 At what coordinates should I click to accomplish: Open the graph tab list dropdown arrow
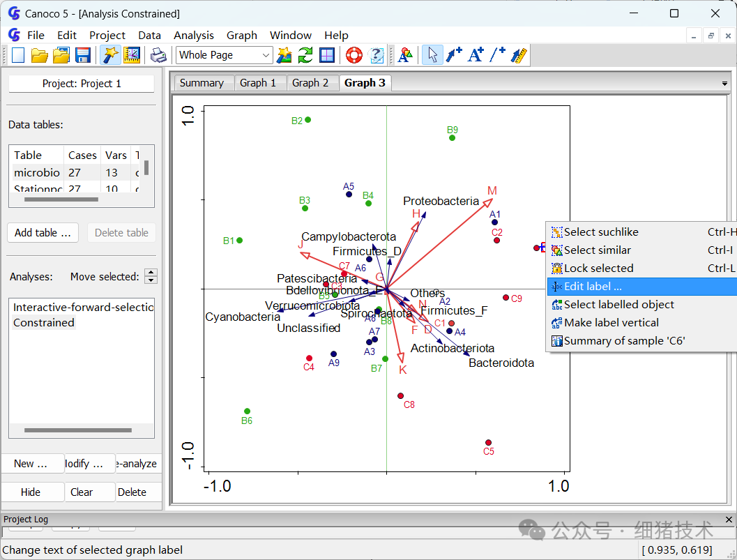point(724,84)
